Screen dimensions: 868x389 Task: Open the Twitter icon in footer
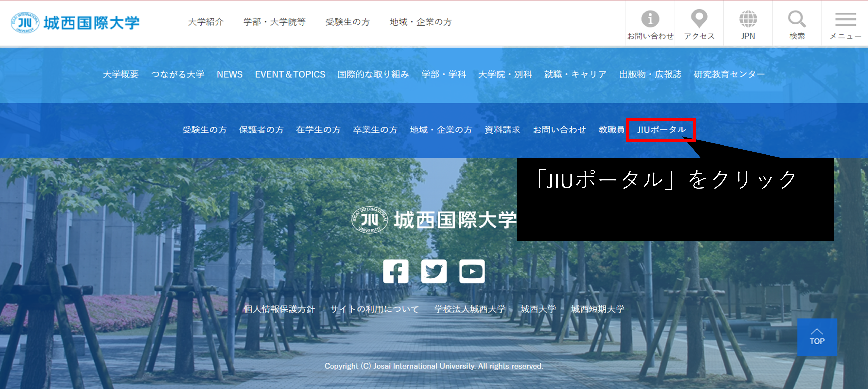point(434,271)
